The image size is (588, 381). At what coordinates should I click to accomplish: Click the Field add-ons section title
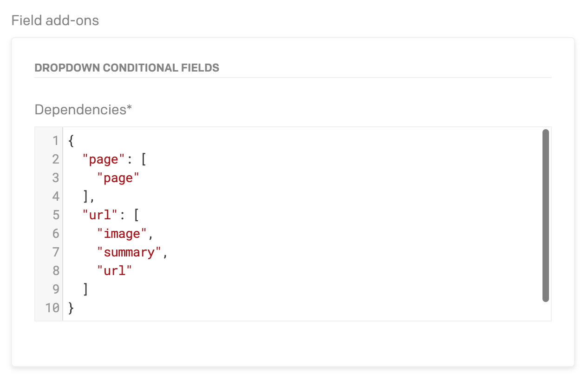pos(55,20)
